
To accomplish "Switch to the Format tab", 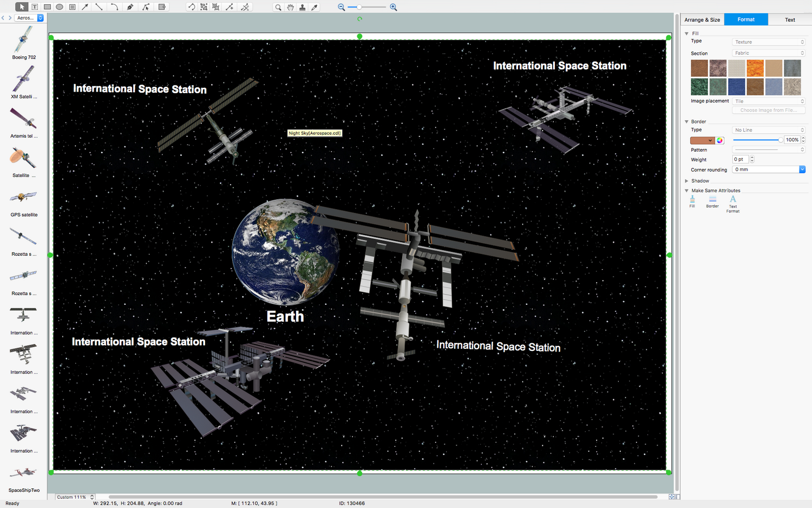I will 746,19.
